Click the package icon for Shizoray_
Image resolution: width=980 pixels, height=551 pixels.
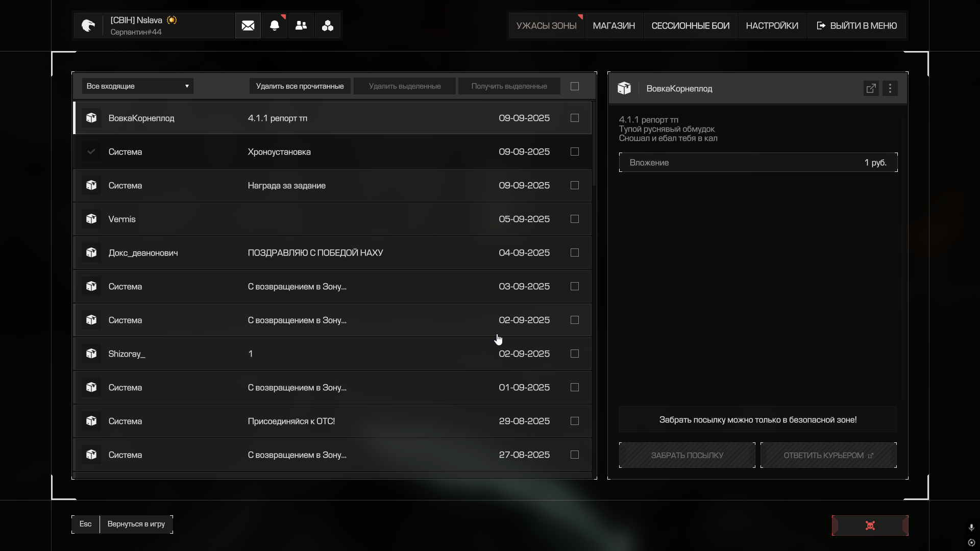91,354
